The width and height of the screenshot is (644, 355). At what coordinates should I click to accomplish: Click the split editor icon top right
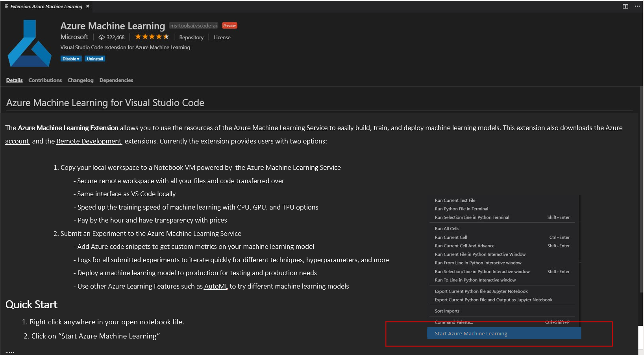point(625,6)
